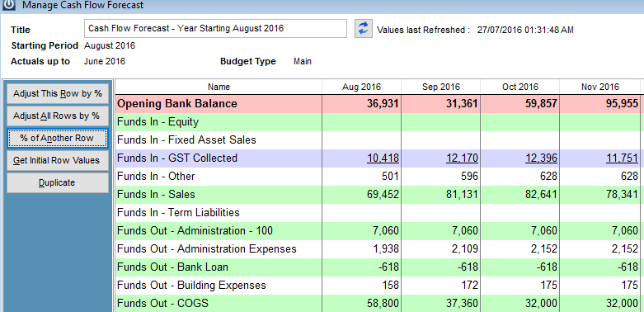Image resolution: width=644 pixels, height=312 pixels.
Task: Click Bank Loan Aug 2016 value -618
Action: point(388,267)
